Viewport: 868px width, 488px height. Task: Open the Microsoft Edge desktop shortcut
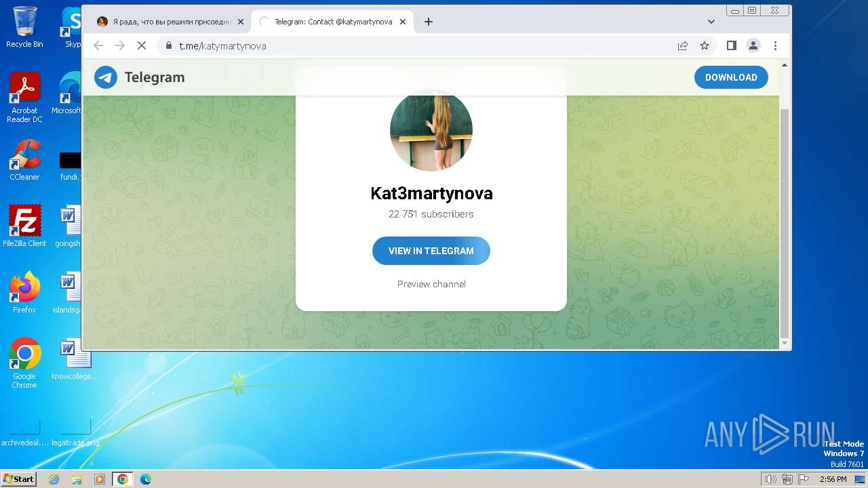click(67, 94)
